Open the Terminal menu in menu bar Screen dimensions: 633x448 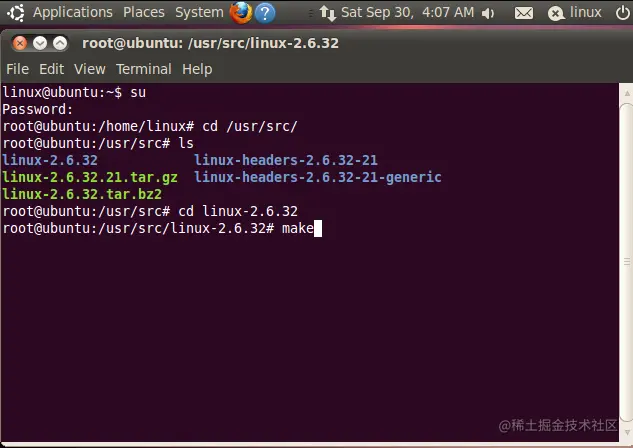tap(144, 69)
